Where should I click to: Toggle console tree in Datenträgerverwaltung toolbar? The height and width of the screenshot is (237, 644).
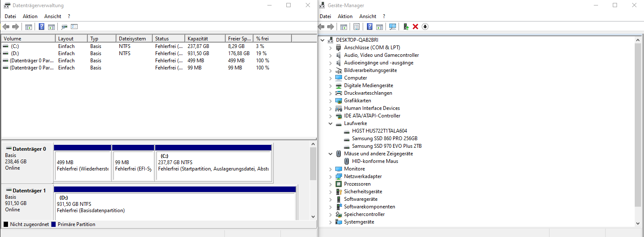(x=29, y=27)
